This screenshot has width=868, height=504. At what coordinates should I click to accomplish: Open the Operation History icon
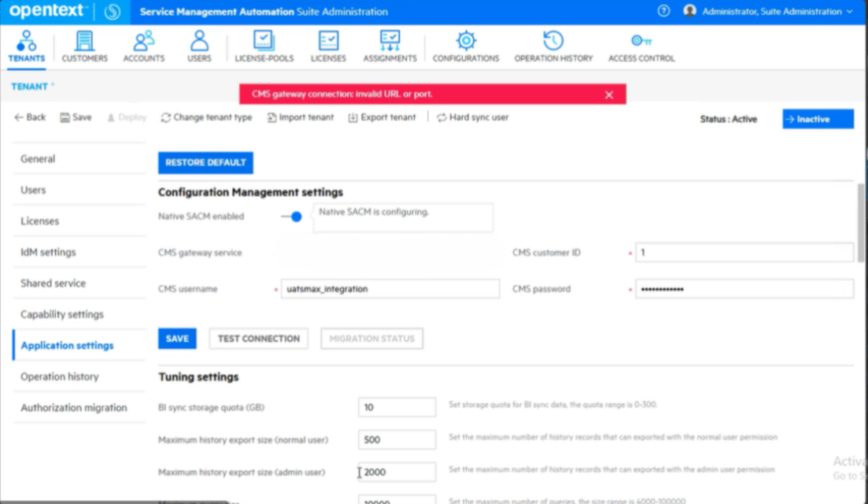click(x=553, y=40)
